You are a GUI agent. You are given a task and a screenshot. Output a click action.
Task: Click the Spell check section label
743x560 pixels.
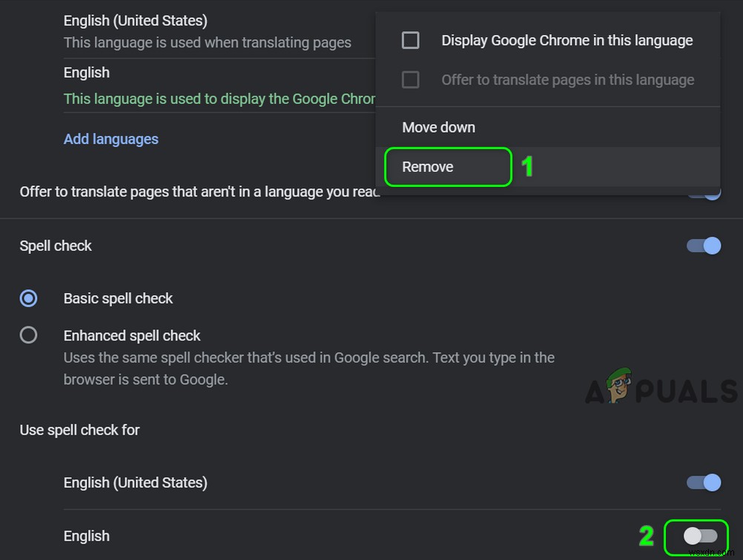click(x=55, y=246)
